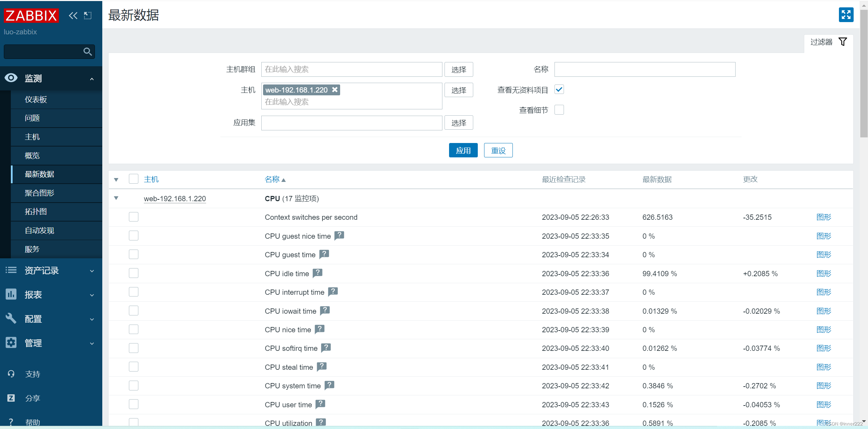Check CPU system time row checkbox
The width and height of the screenshot is (868, 429).
133,386
